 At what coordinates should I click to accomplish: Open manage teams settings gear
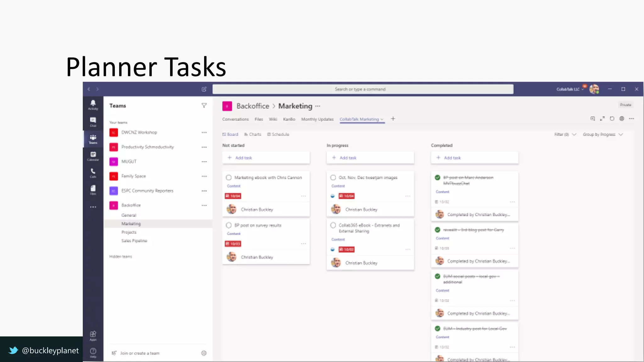[x=204, y=353]
